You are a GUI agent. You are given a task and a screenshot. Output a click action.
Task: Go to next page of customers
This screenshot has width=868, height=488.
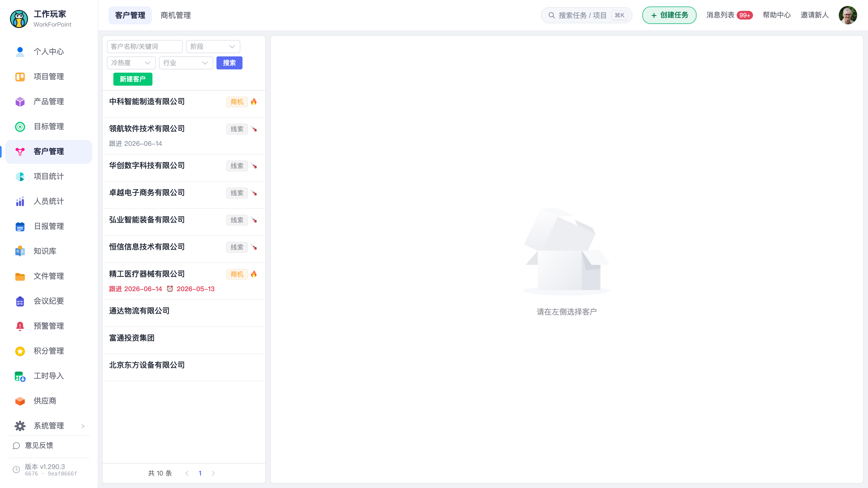click(x=213, y=473)
